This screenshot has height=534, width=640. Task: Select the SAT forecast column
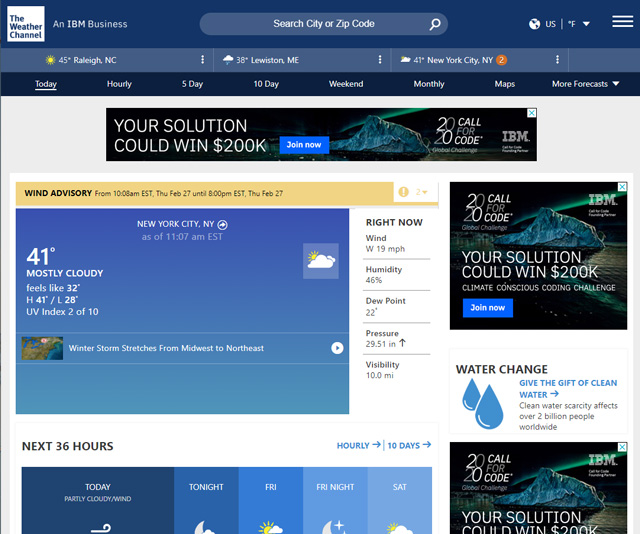pyautogui.click(x=400, y=501)
